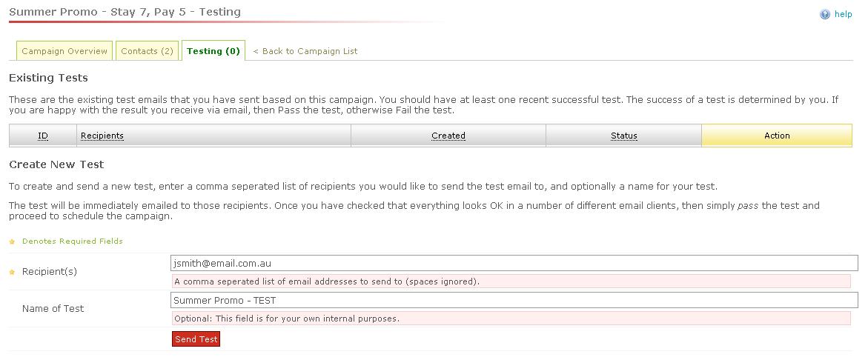Screen dimensions: 868x360
Task: Click into the Name of Test field
Action: (514, 300)
